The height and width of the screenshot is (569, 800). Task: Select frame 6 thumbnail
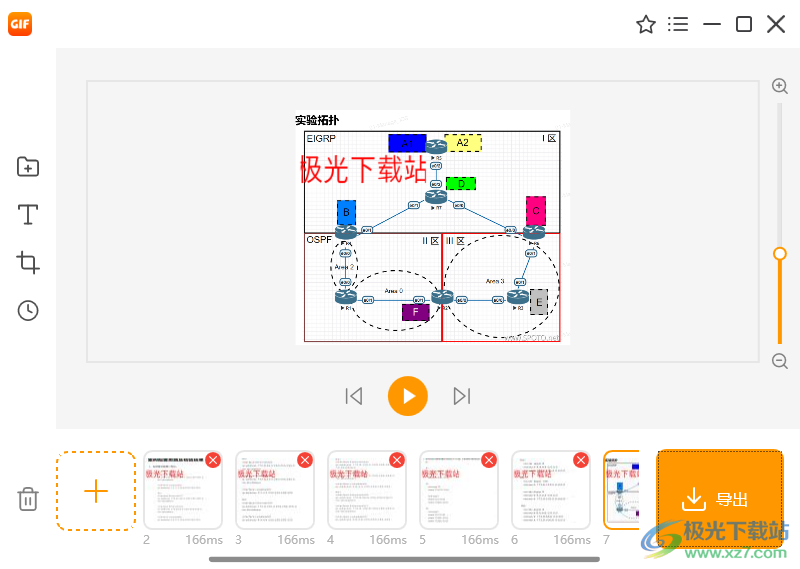tap(551, 490)
